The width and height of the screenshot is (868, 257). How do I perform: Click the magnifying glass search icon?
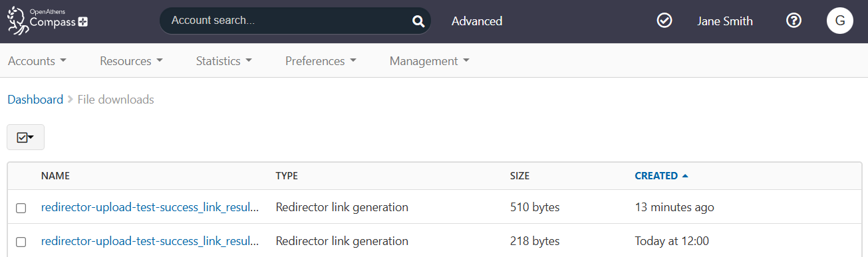click(x=418, y=21)
